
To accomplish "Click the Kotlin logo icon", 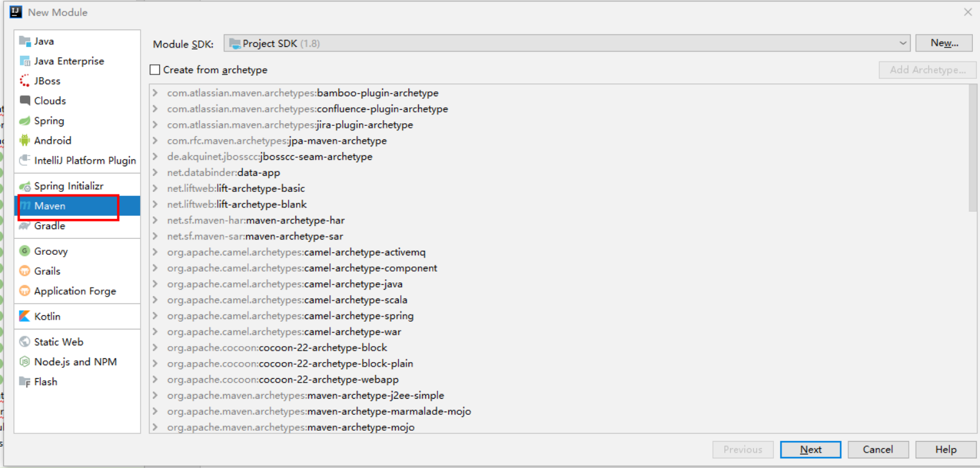I will tap(25, 316).
